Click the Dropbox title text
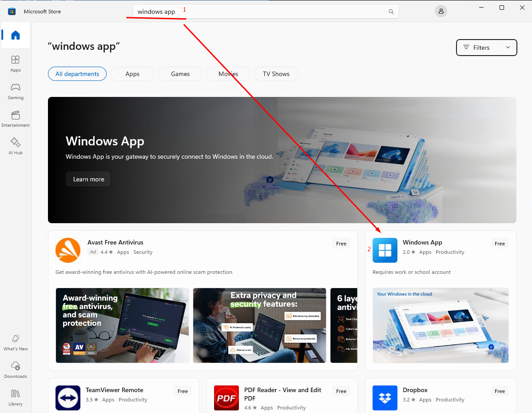532x413 pixels. pyautogui.click(x=415, y=390)
